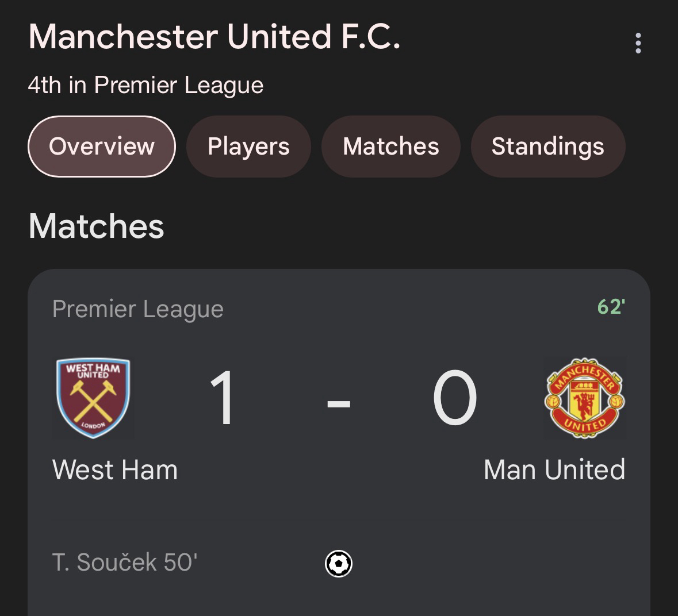Click the '4th in Premier League' subtitle
The width and height of the screenshot is (678, 616).
pyautogui.click(x=145, y=85)
